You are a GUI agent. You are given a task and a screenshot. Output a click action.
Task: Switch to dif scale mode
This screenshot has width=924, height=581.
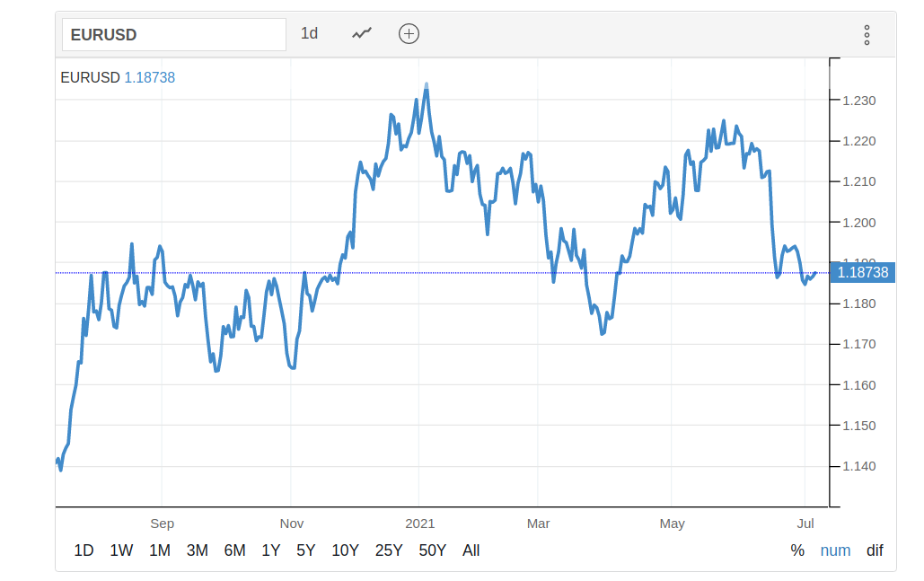[x=875, y=550]
